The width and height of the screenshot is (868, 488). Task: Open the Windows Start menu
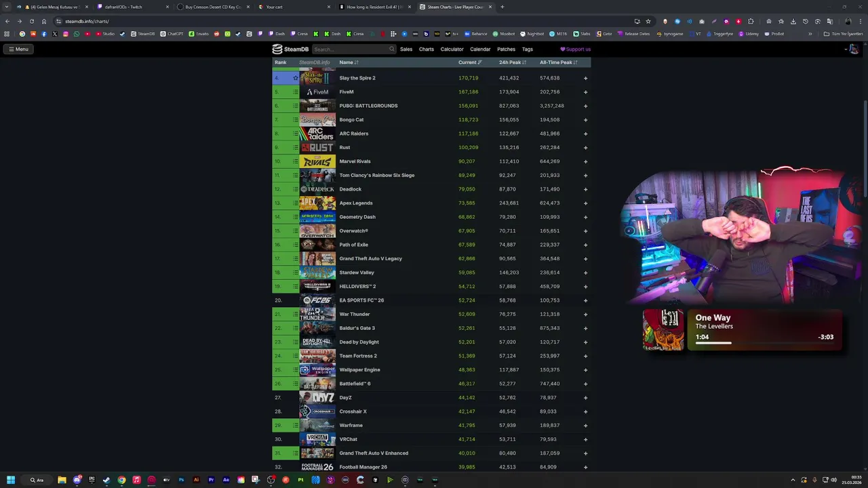10,480
